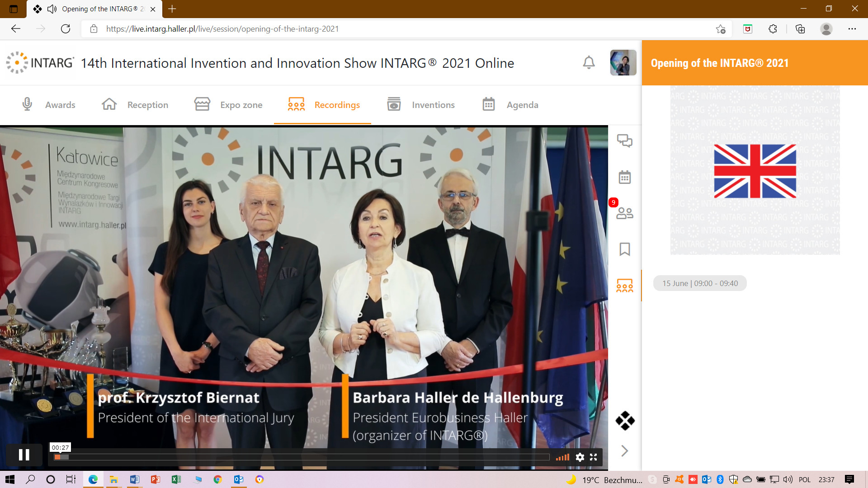Screen dimensions: 868x488
Task: Reload the current page
Action: [x=66, y=29]
